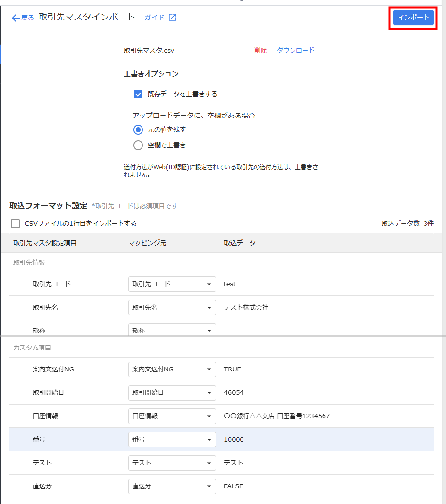Open the 口座情報 mapping dropdown

click(x=172, y=416)
